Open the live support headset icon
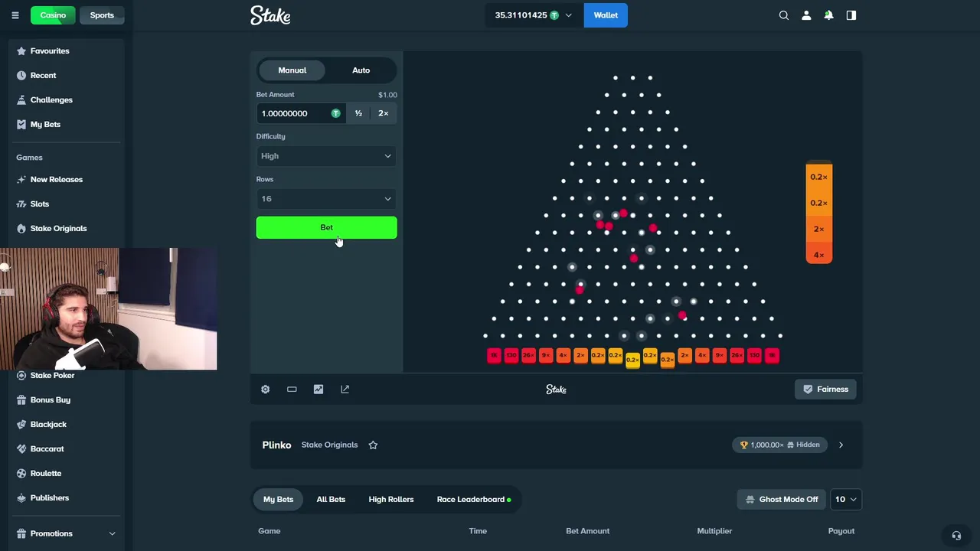 [x=955, y=536]
